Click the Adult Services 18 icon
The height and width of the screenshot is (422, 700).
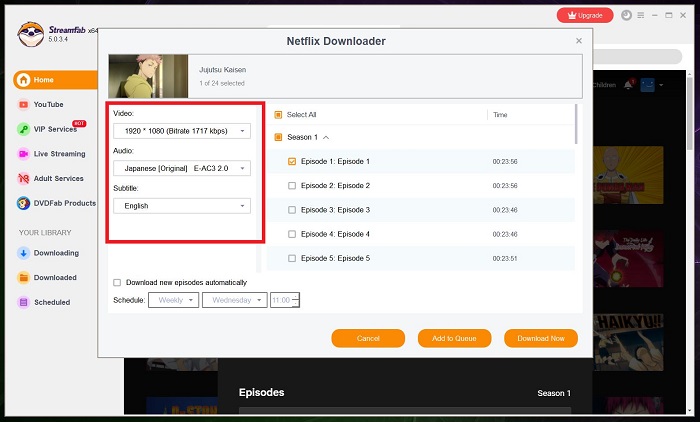pyautogui.click(x=23, y=178)
